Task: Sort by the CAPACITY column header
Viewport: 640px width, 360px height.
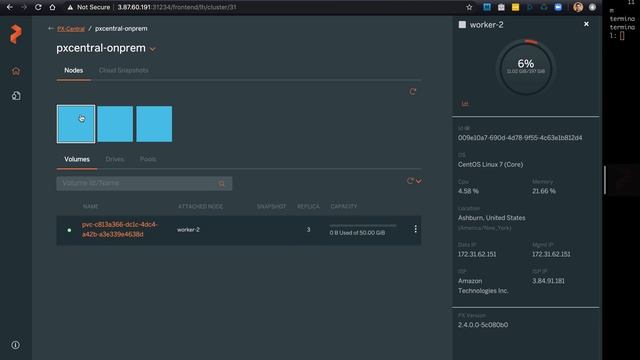Action: 344,207
